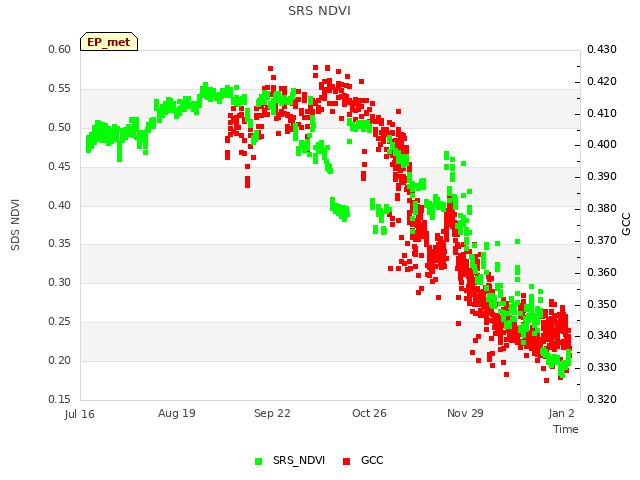Click the GCC right axis title
Viewport: 640px width, 480px height.
coord(626,224)
